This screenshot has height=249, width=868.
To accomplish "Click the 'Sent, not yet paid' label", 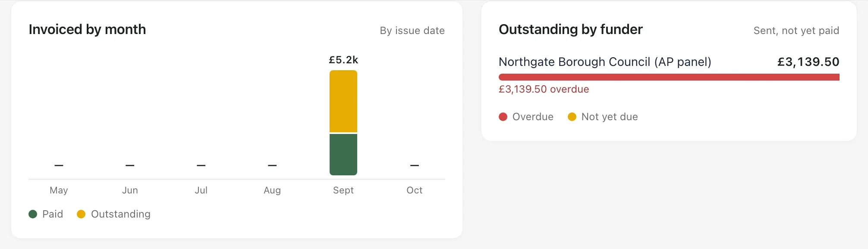I will click(796, 31).
